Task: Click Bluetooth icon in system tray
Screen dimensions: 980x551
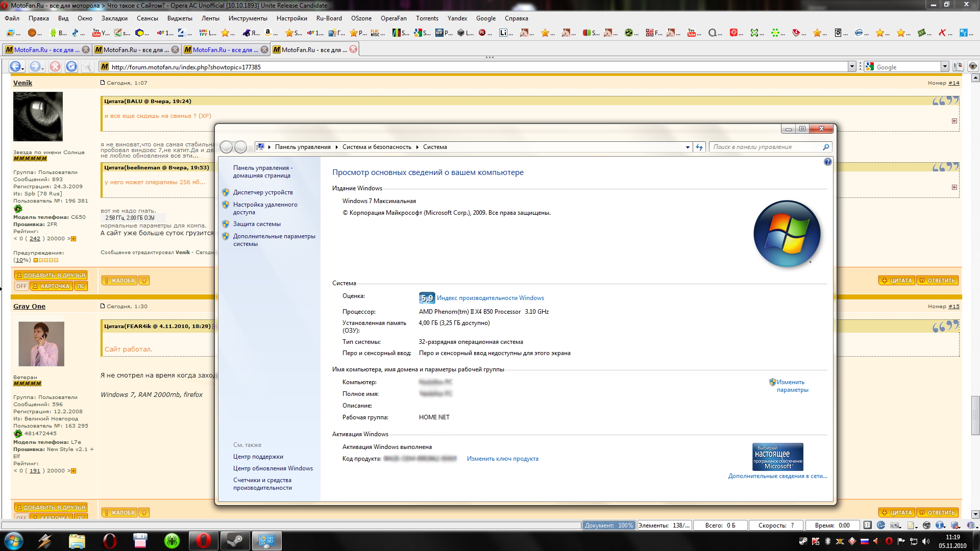Action: pos(827,541)
